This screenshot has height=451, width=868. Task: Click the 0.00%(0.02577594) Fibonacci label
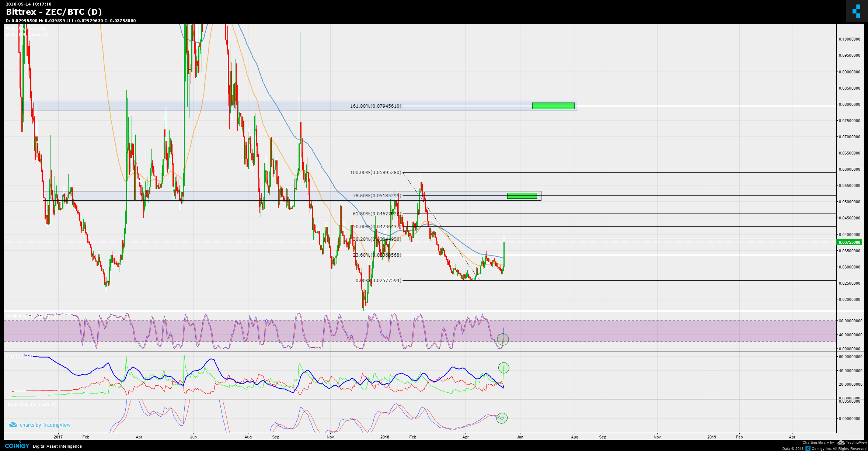[379, 281]
